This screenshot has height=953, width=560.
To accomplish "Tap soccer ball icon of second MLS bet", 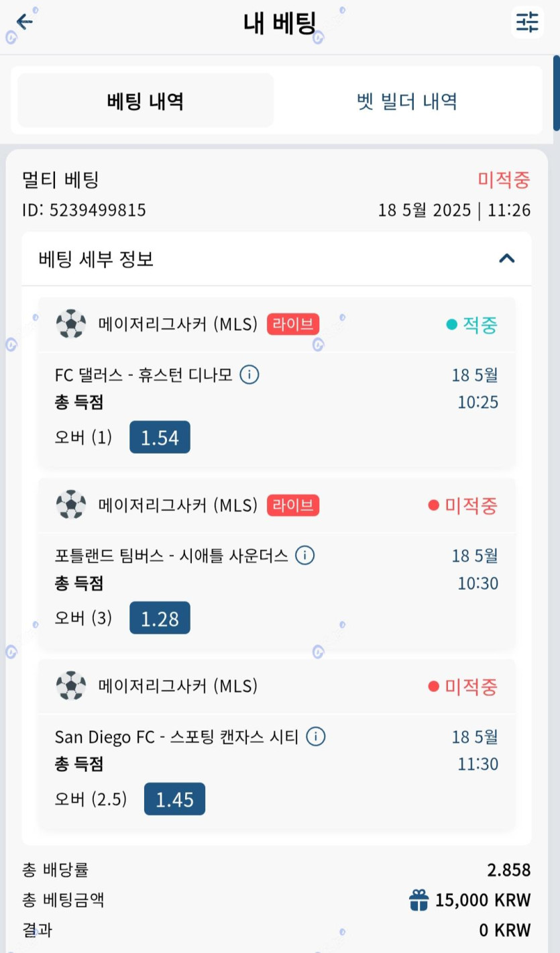I will [71, 505].
